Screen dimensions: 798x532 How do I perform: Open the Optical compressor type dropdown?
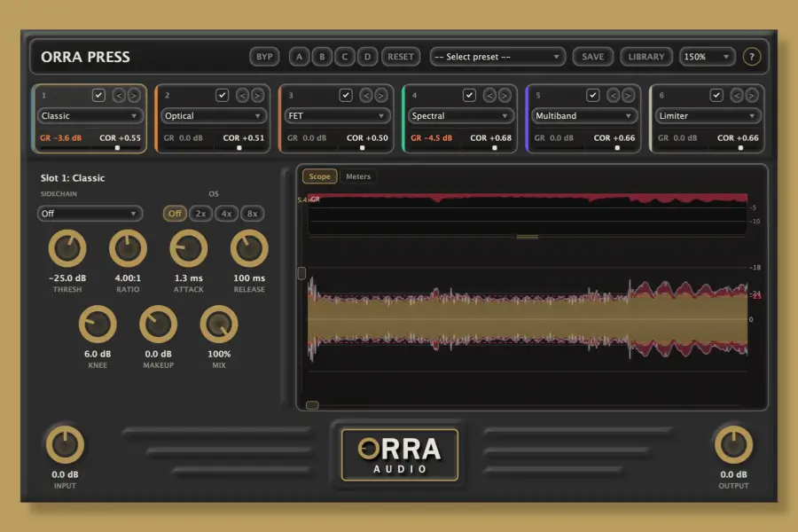pos(213,115)
